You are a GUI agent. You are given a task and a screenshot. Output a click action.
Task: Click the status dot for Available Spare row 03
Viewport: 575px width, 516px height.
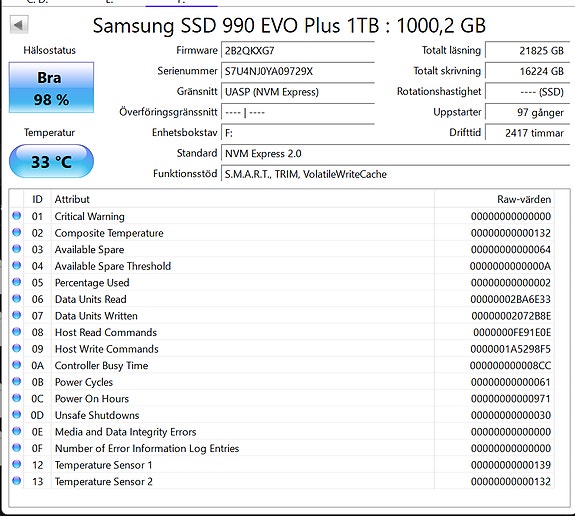tap(17, 249)
